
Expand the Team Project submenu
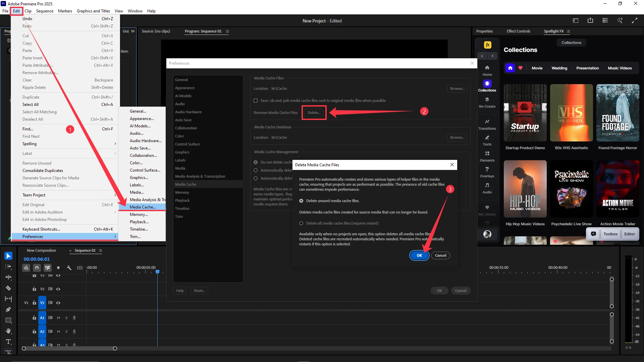115,195
